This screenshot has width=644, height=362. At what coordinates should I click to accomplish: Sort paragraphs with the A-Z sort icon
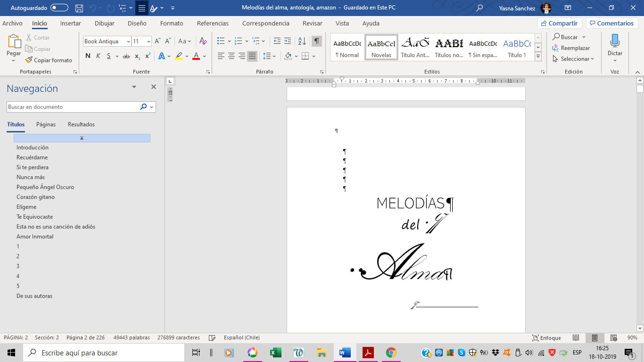point(302,41)
